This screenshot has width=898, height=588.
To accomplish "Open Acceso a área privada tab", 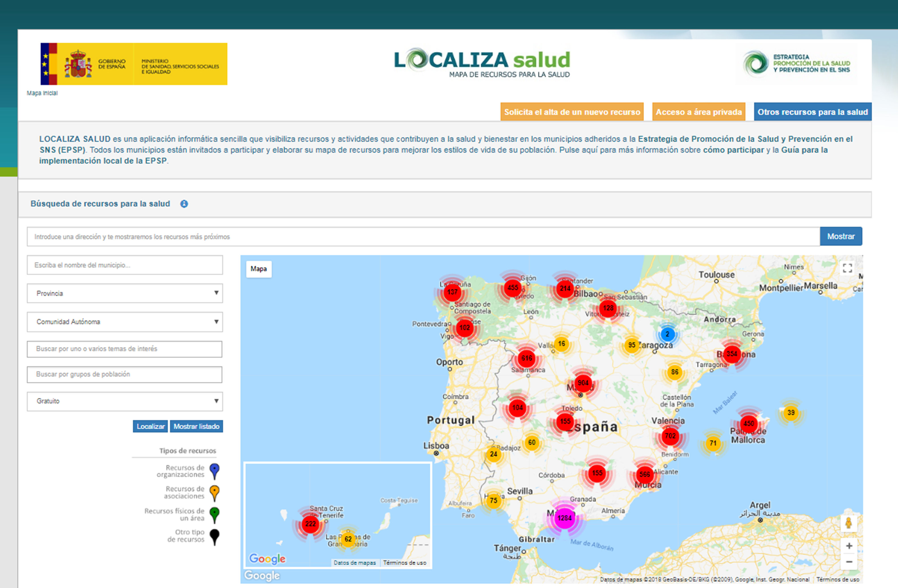I will [698, 112].
